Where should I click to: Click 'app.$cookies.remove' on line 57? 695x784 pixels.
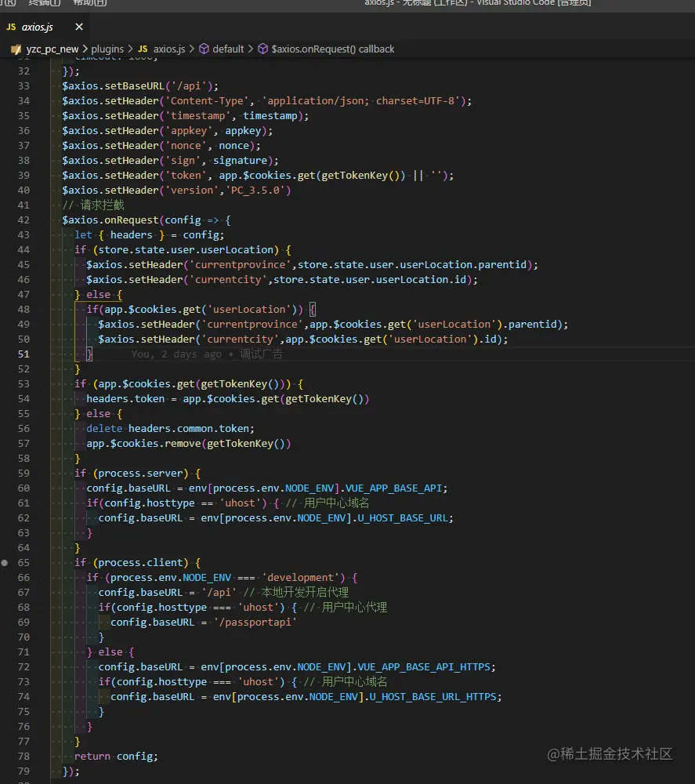pos(143,444)
